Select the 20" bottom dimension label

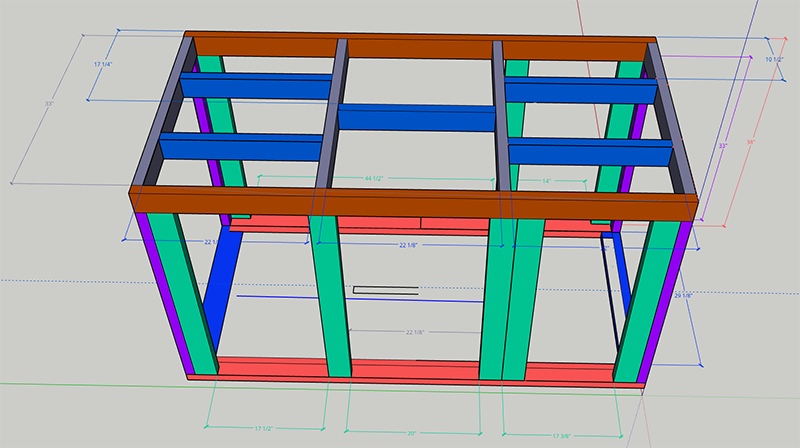point(412,433)
